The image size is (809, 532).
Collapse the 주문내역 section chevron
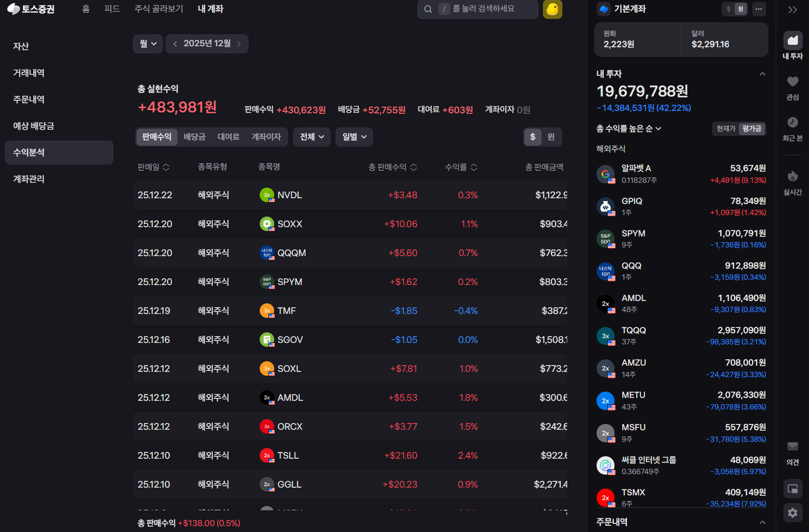click(762, 522)
